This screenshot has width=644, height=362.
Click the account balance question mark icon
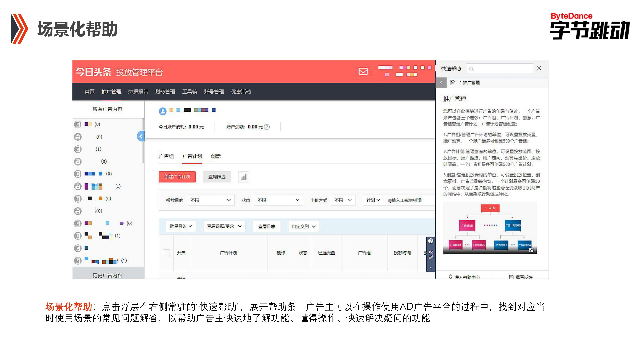(x=267, y=127)
